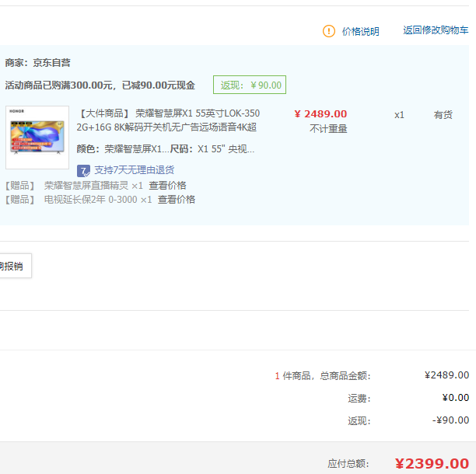Select the 返现 -¥90.00 summary value

(x=450, y=420)
